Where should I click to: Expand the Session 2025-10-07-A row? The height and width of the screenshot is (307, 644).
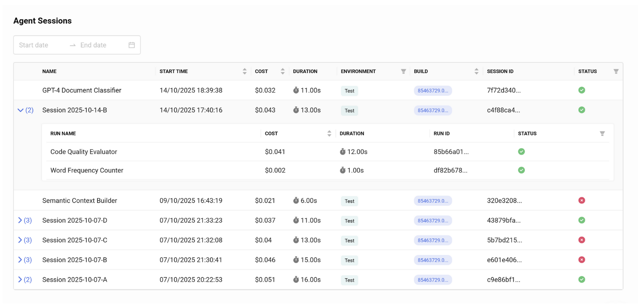[20, 280]
